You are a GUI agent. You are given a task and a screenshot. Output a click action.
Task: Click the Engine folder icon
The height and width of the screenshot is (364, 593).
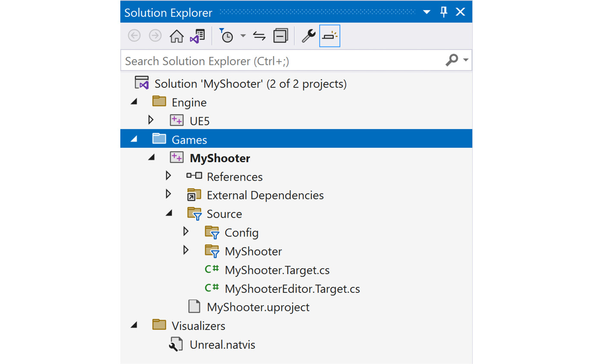pos(159,102)
